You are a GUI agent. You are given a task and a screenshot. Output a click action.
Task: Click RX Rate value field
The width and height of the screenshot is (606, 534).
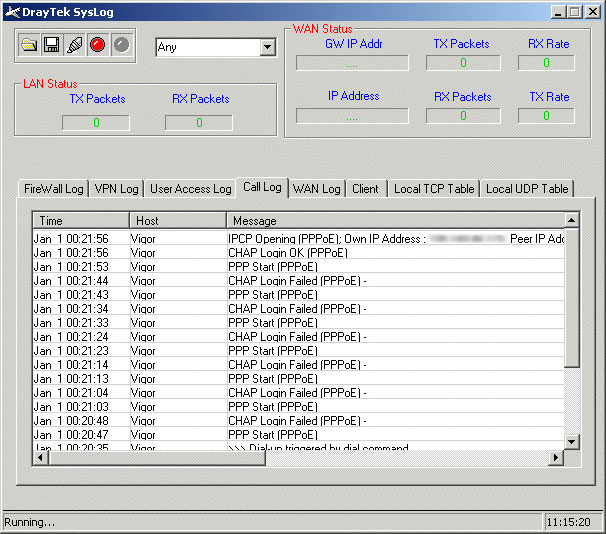[546, 63]
